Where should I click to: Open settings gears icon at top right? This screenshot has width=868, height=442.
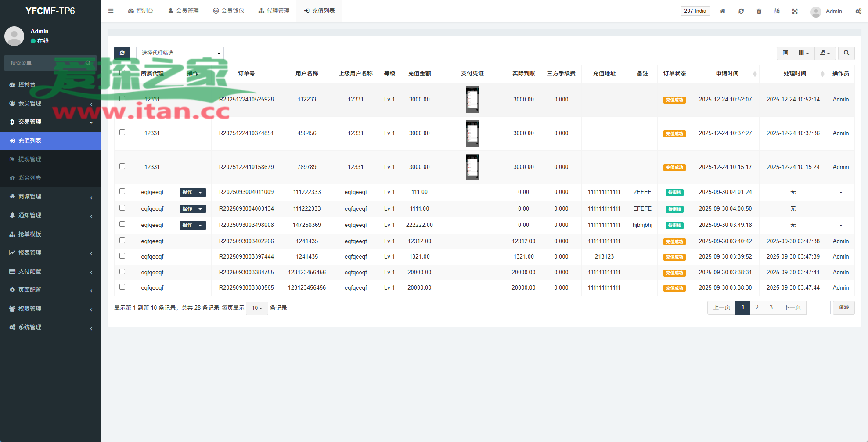[858, 11]
